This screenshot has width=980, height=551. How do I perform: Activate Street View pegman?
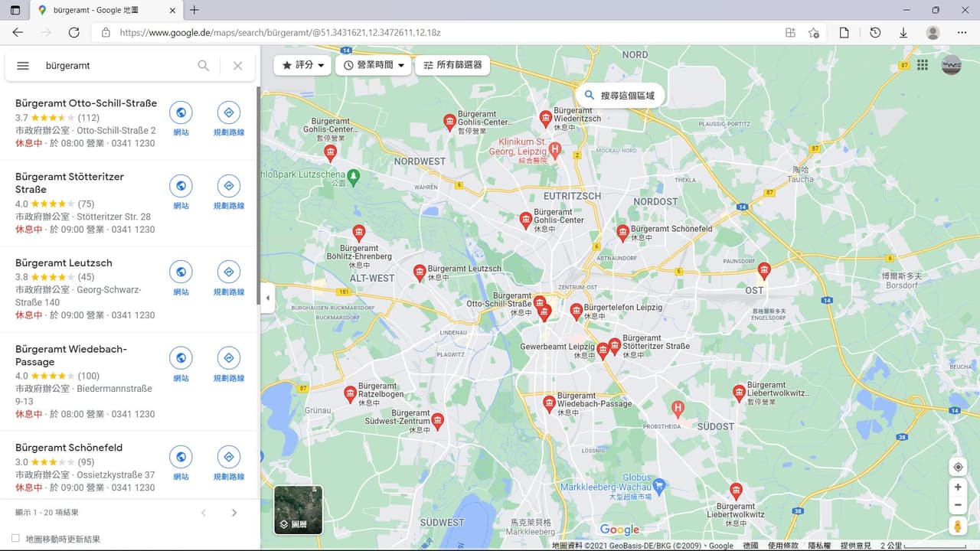coord(958,526)
